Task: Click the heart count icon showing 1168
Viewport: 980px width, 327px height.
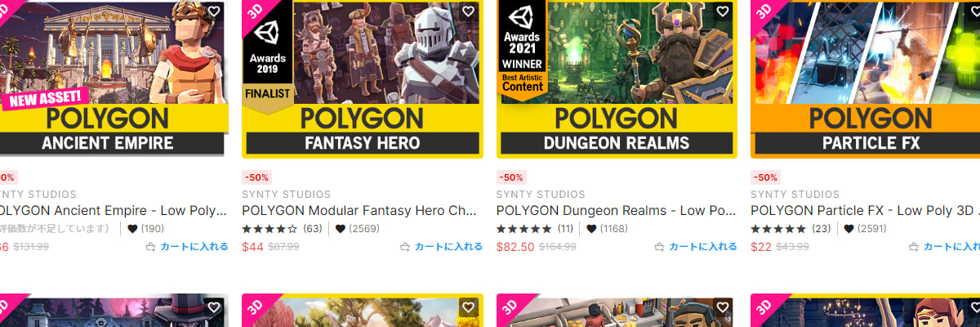Action: (x=591, y=229)
